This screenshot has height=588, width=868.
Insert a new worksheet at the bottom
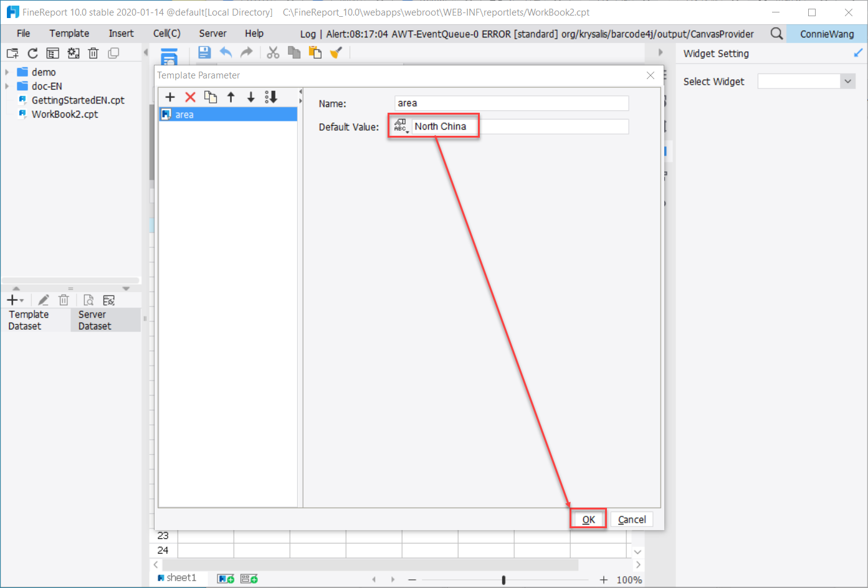224,578
